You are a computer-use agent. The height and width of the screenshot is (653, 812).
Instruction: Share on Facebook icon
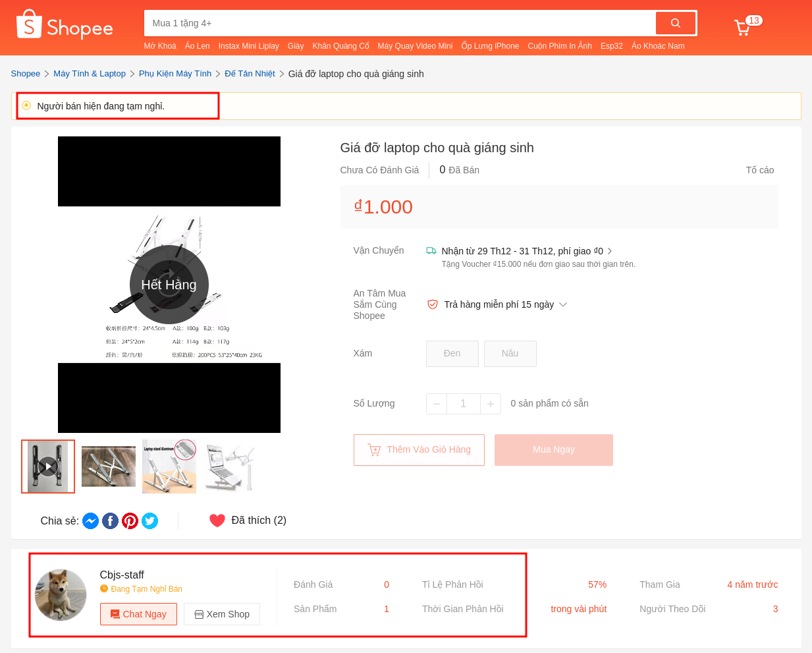(x=111, y=521)
